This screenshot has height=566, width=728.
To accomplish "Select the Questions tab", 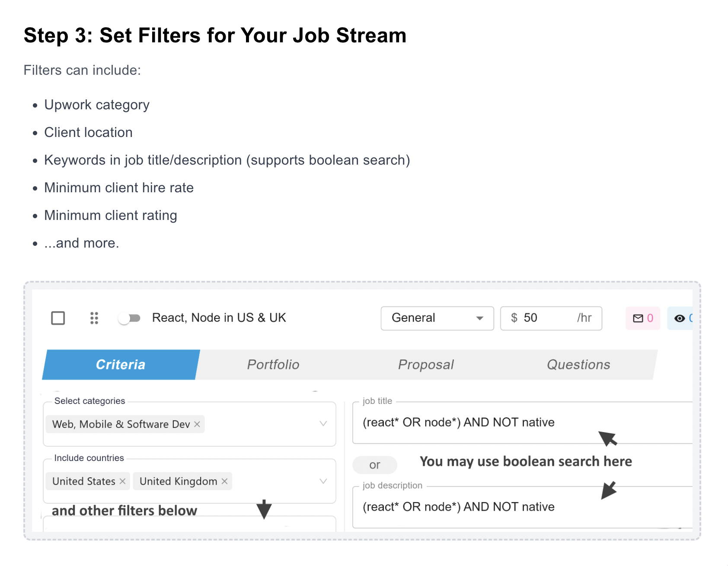I will click(578, 364).
